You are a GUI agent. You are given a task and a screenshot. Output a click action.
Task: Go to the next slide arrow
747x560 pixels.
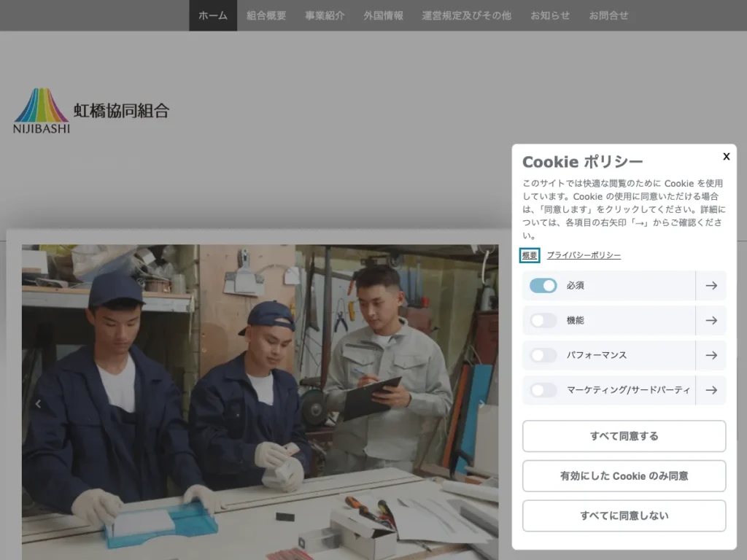coord(482,404)
